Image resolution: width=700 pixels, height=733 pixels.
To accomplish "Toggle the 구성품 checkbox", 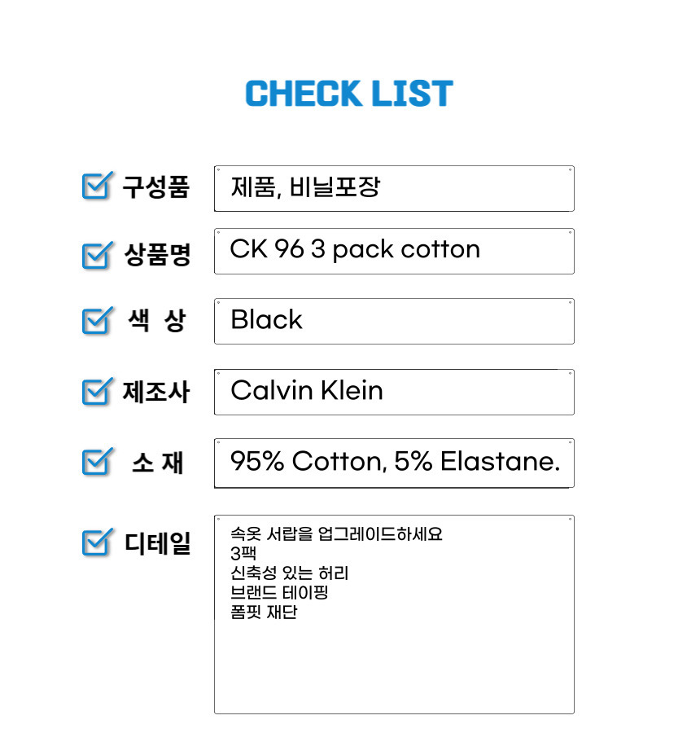I will click(96, 187).
